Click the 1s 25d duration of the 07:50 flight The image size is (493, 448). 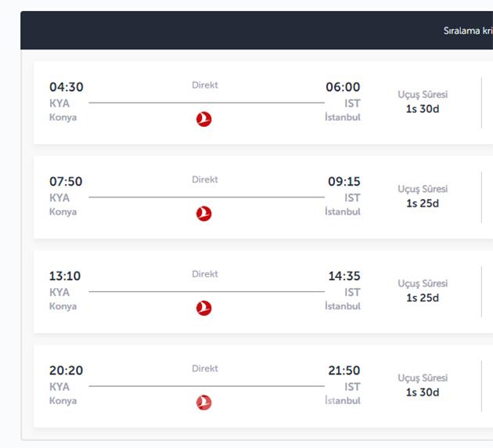pyautogui.click(x=423, y=204)
